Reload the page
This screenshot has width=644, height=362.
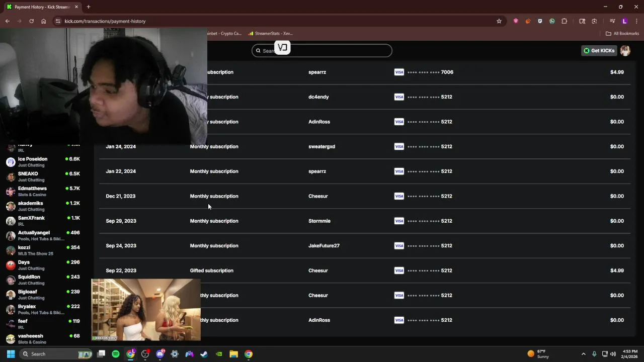coord(31,21)
